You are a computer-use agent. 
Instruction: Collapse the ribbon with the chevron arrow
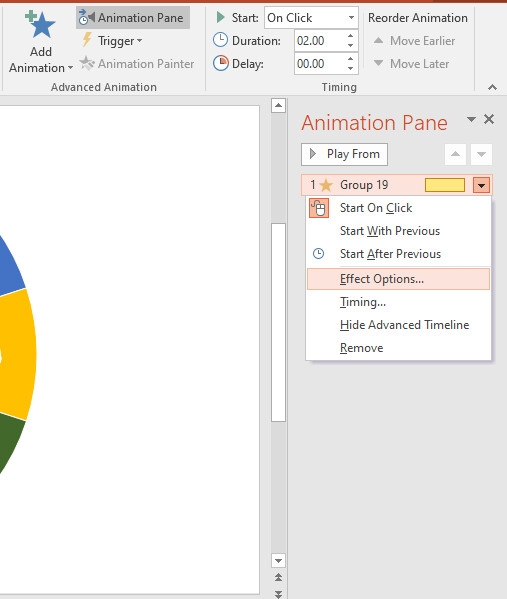point(492,87)
